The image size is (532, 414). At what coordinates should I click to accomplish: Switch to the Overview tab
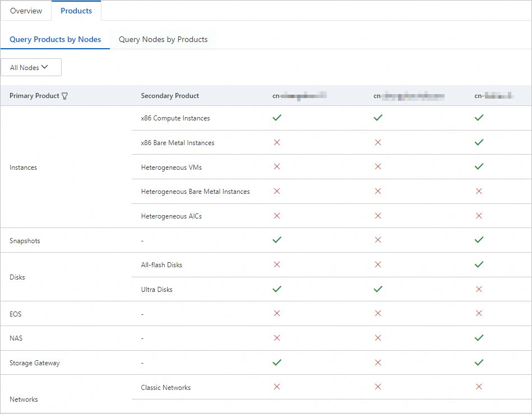[x=26, y=11]
